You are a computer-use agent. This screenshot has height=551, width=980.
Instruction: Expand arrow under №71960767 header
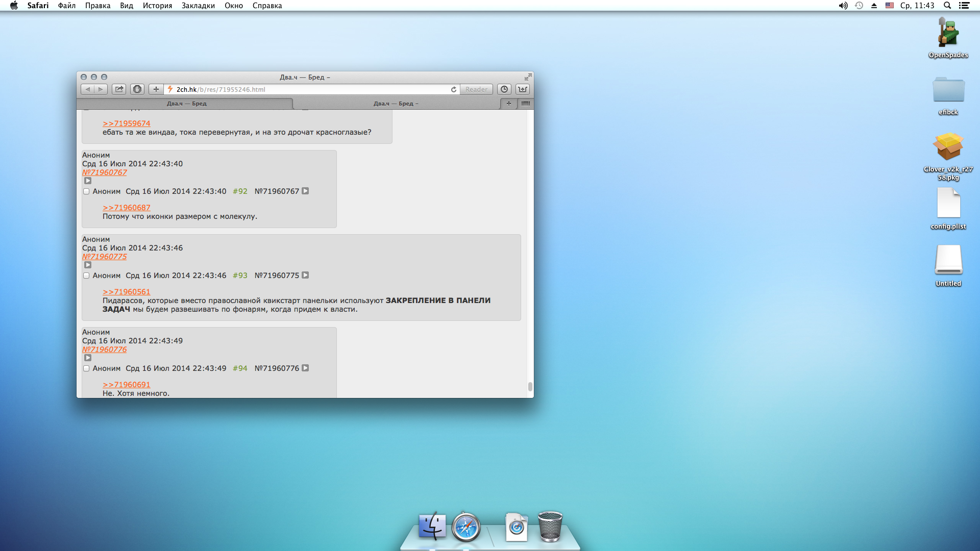pos(88,181)
